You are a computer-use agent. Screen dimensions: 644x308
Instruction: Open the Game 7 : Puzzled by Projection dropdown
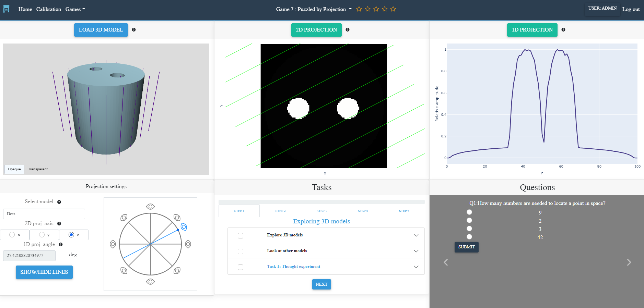pos(314,9)
